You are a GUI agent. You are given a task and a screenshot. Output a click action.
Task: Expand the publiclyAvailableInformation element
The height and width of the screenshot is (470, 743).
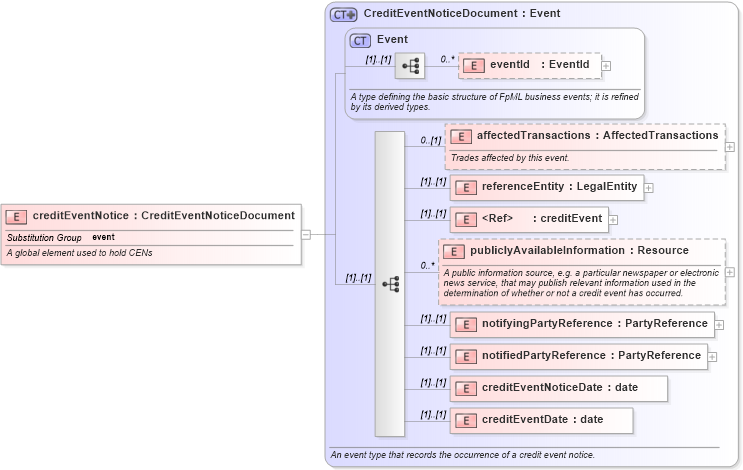[730, 272]
